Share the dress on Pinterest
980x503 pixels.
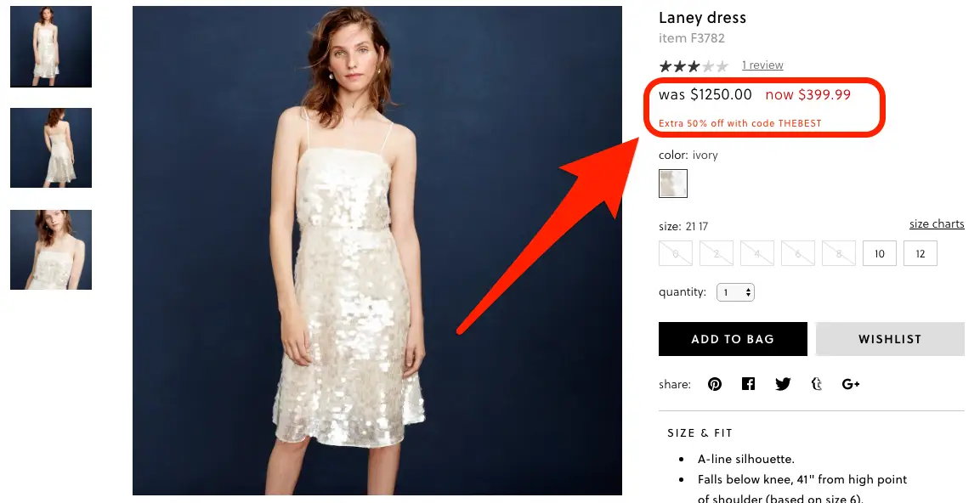714,384
